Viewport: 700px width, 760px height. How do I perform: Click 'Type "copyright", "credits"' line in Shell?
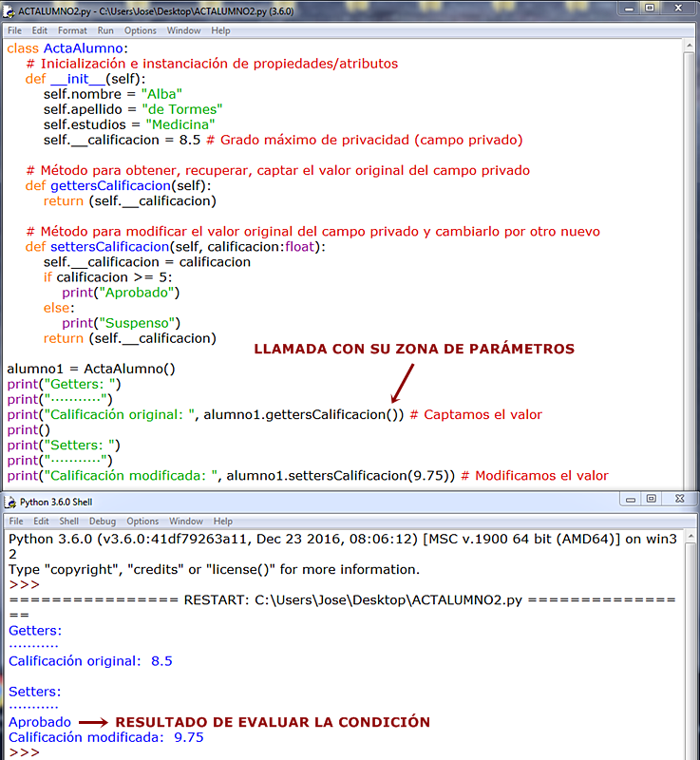[x=214, y=569]
